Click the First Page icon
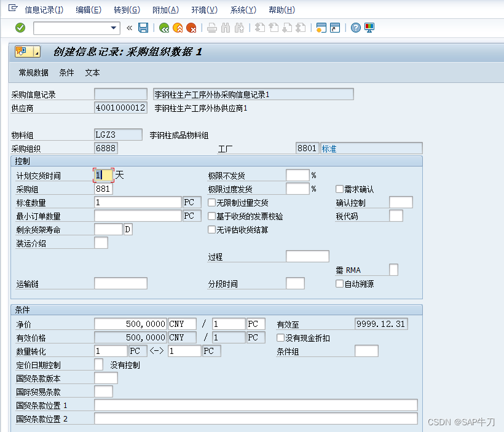This screenshot has height=432, width=504. coord(260,28)
